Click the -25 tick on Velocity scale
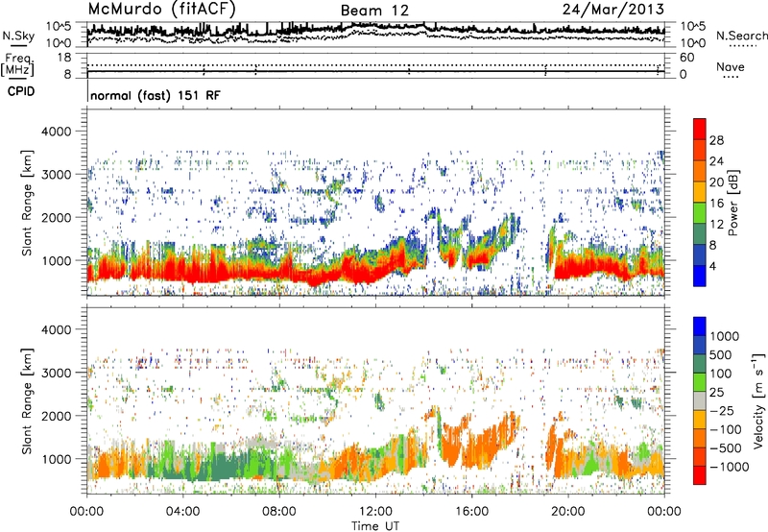 click(724, 411)
